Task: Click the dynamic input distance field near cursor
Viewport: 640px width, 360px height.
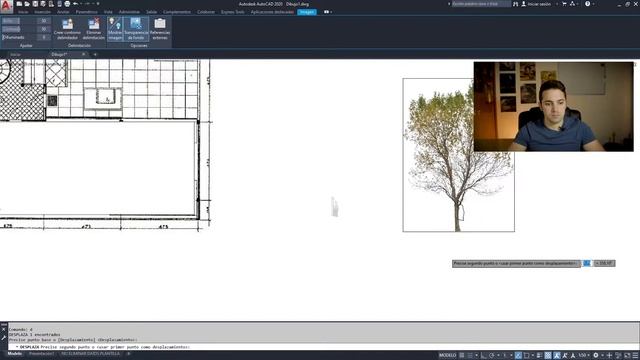Action: [587, 263]
